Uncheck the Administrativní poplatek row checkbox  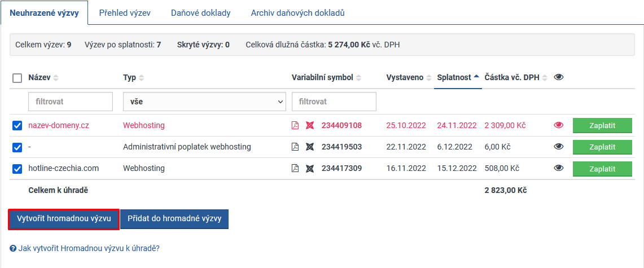tap(17, 147)
